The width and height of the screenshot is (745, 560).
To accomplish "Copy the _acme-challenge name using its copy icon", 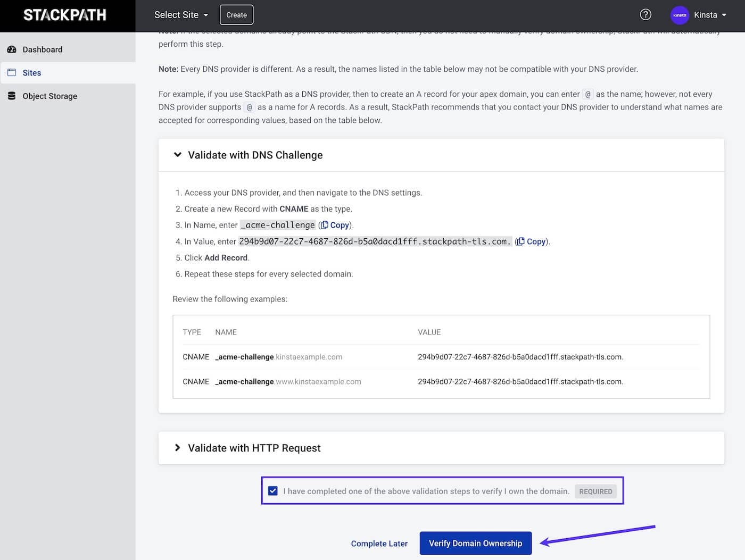I will click(325, 224).
